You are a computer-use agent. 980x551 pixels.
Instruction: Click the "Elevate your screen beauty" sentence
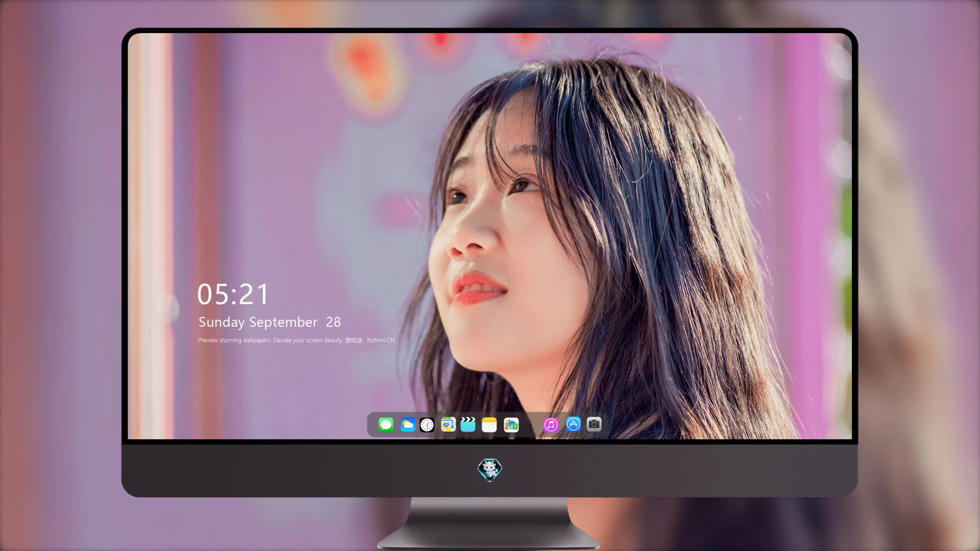(308, 340)
